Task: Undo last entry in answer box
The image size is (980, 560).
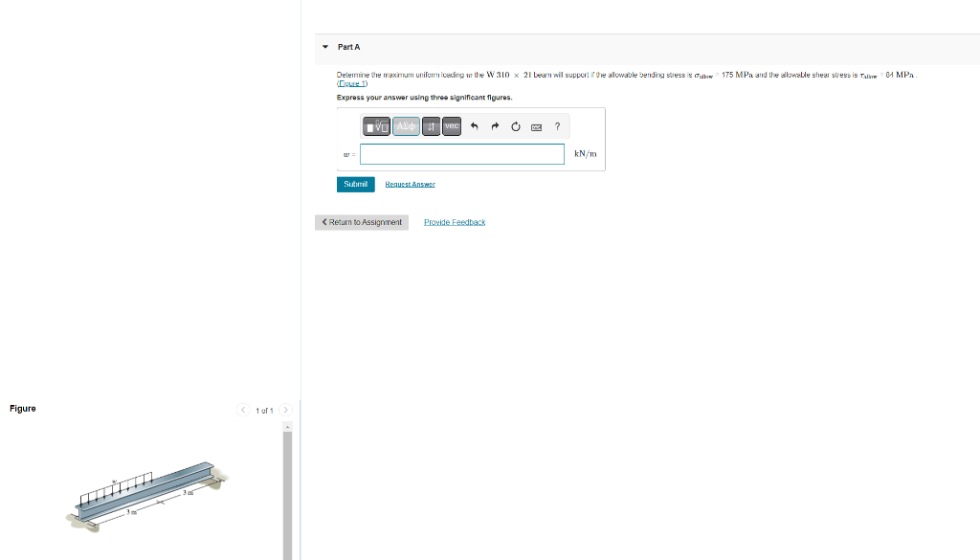Action: (475, 126)
